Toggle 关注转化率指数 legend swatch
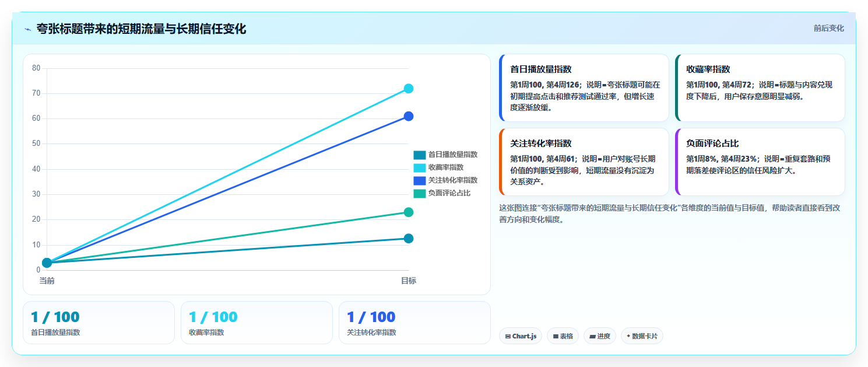Viewport: 868px width, 367px height. [x=420, y=181]
